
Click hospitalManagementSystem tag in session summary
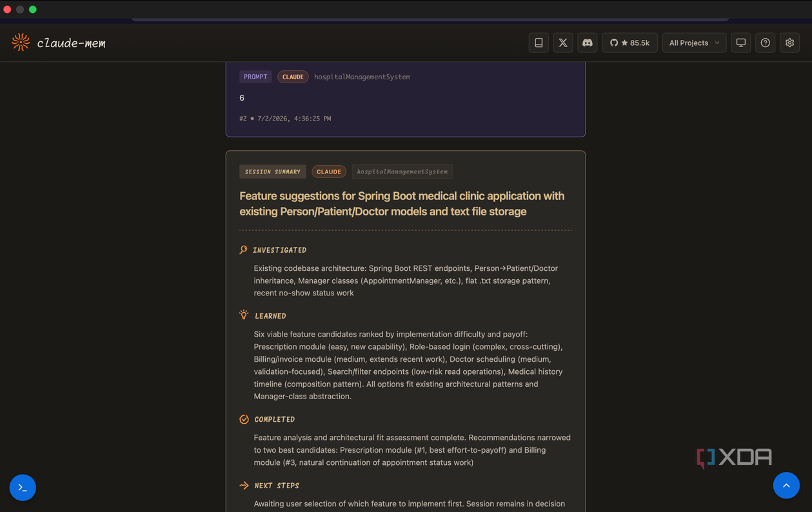(x=402, y=172)
